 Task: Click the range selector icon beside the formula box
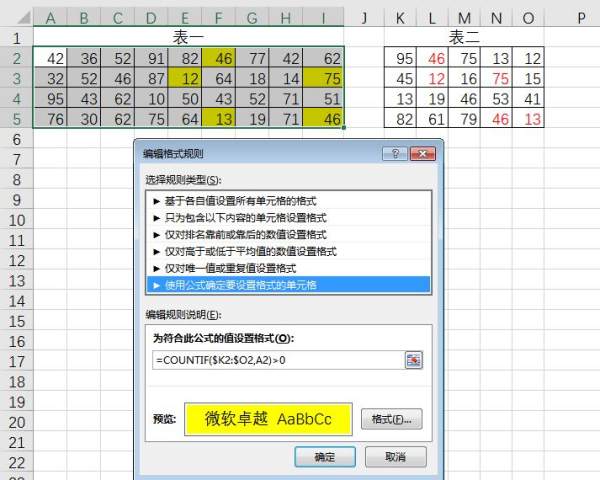(x=413, y=360)
